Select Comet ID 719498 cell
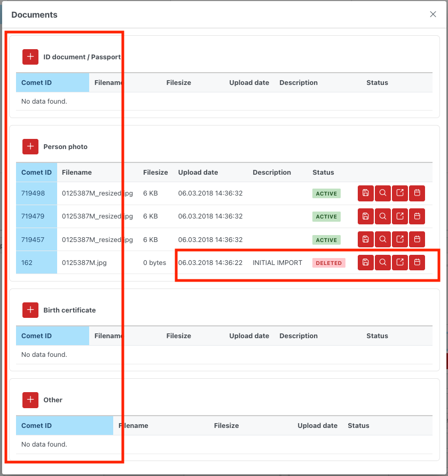448x476 pixels. [x=33, y=193]
